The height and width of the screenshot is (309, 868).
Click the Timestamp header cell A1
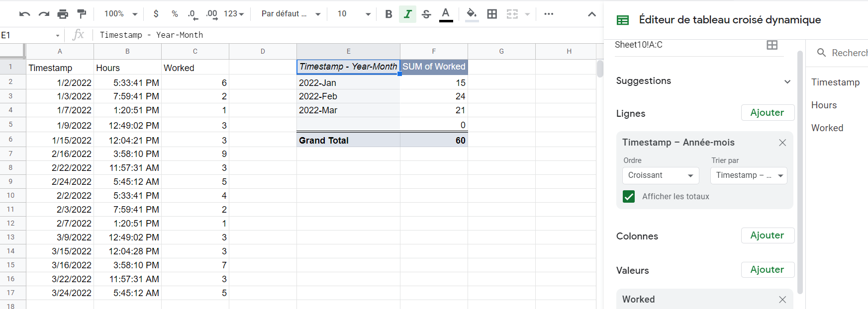[x=60, y=67]
